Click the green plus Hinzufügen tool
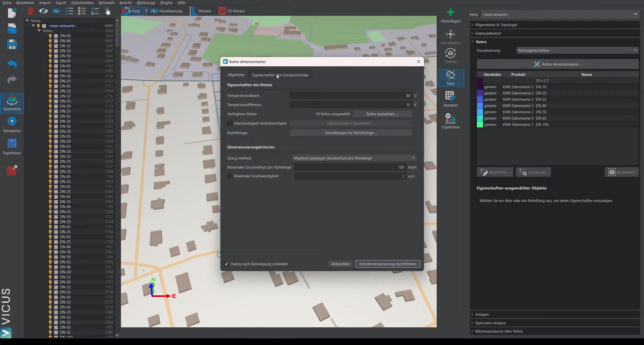Viewport: 644px width, 345px height. (450, 15)
